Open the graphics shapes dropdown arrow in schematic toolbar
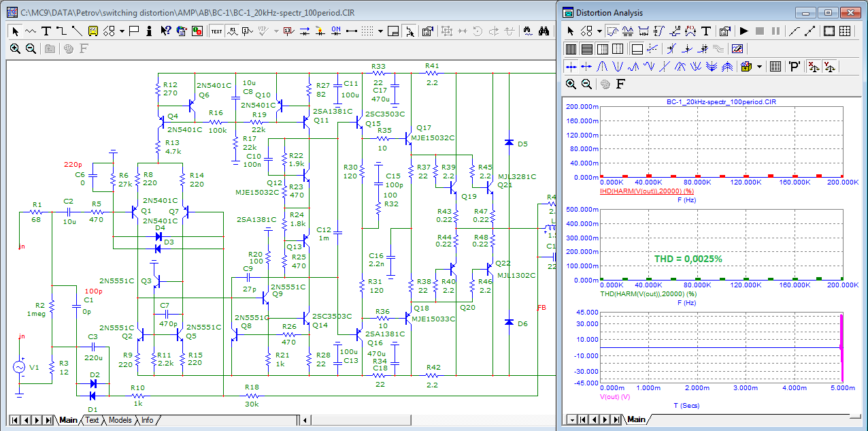Screen dimensions: 868x431 122,31
